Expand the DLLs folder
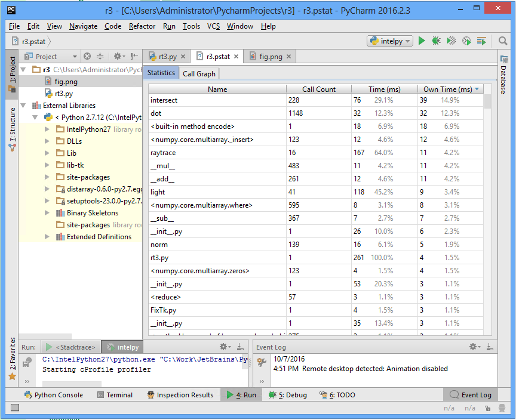Image resolution: width=516 pixels, height=420 pixels. pyautogui.click(x=47, y=141)
